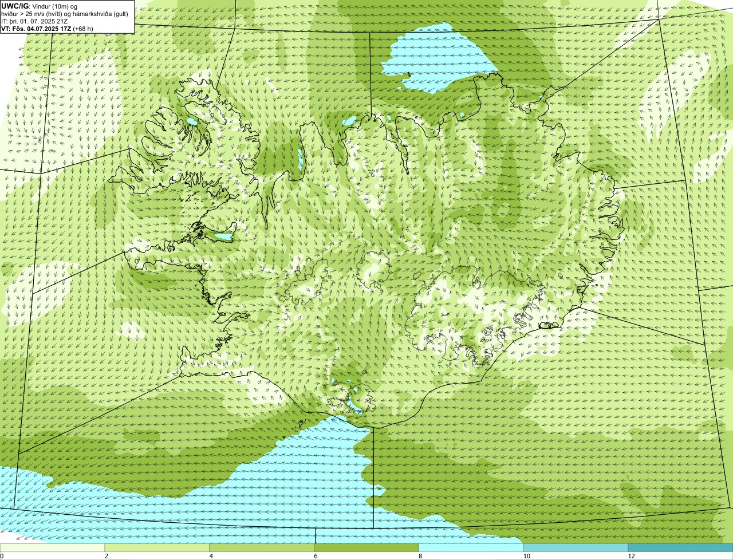
Task: Click the teal 10–12 scale segment
Action: [x=576, y=547]
